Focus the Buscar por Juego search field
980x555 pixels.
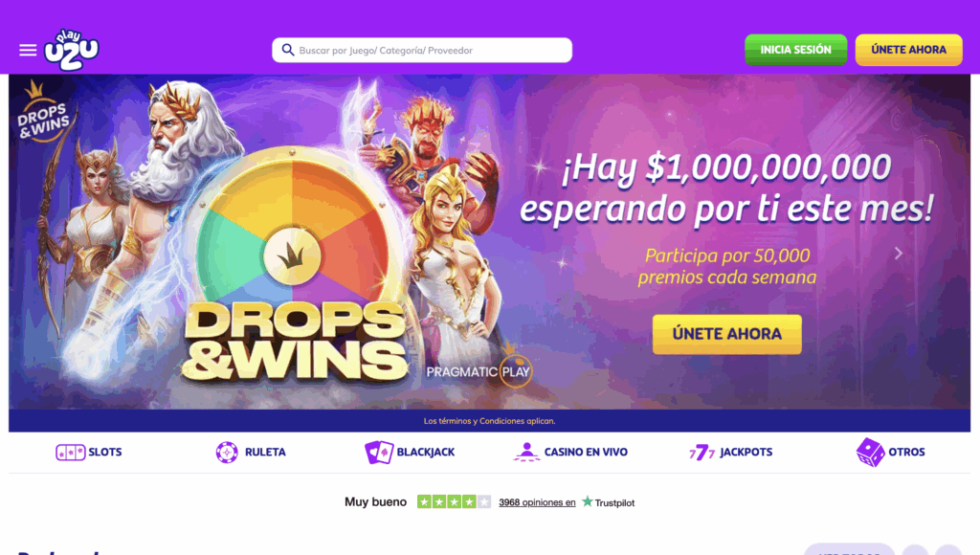click(422, 50)
